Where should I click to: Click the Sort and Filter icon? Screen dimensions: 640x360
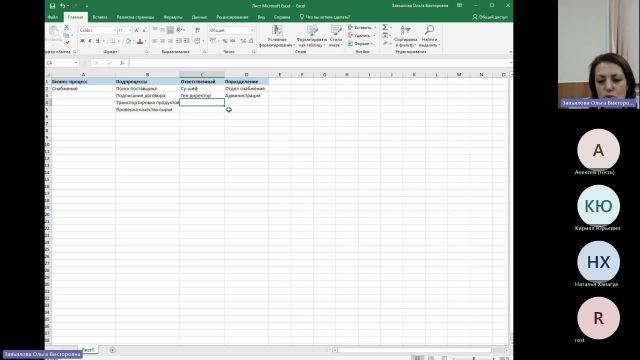click(406, 36)
